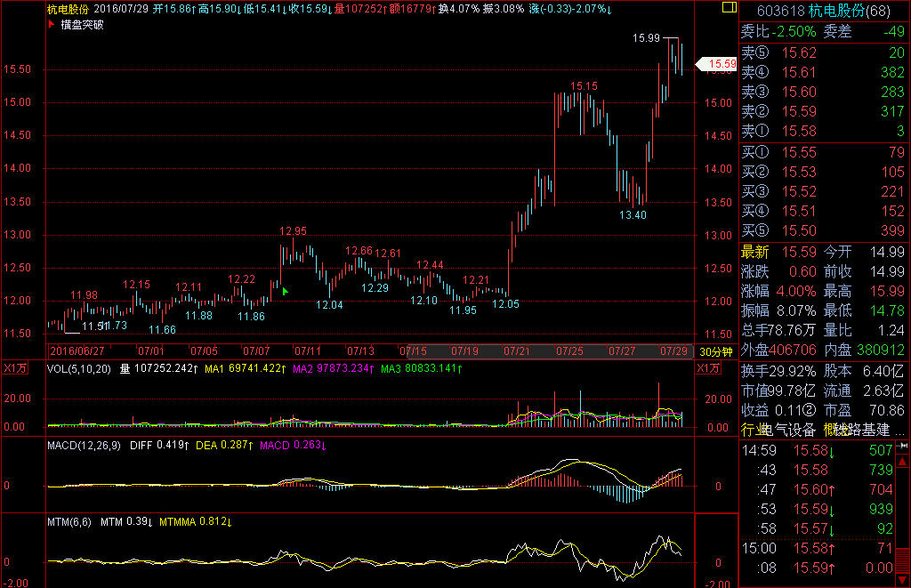The width and height of the screenshot is (911, 588).
Task: Select the 卖① 15.58 ask row
Action: point(823,132)
